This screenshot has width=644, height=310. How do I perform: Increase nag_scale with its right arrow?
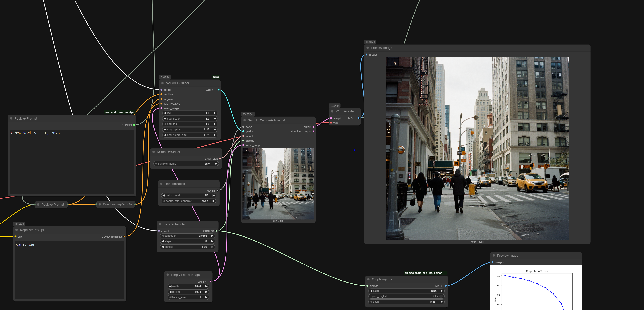[x=215, y=119]
